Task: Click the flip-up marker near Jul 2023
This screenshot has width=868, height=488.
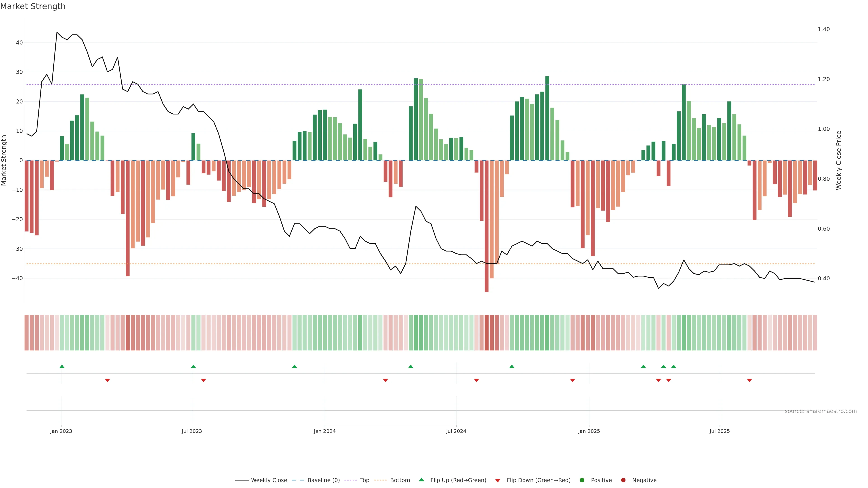Action: point(193,366)
